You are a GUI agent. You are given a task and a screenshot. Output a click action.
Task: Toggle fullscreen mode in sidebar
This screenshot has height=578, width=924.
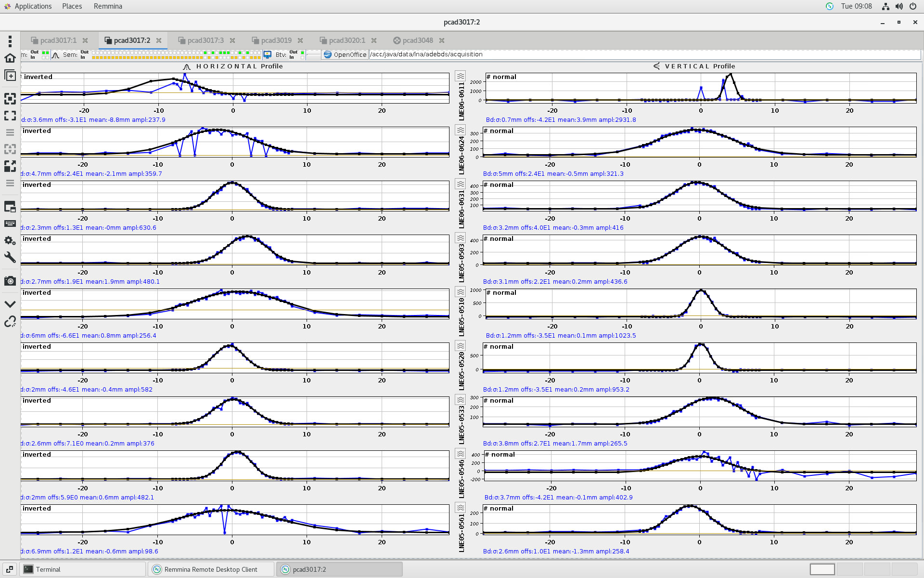click(x=10, y=116)
